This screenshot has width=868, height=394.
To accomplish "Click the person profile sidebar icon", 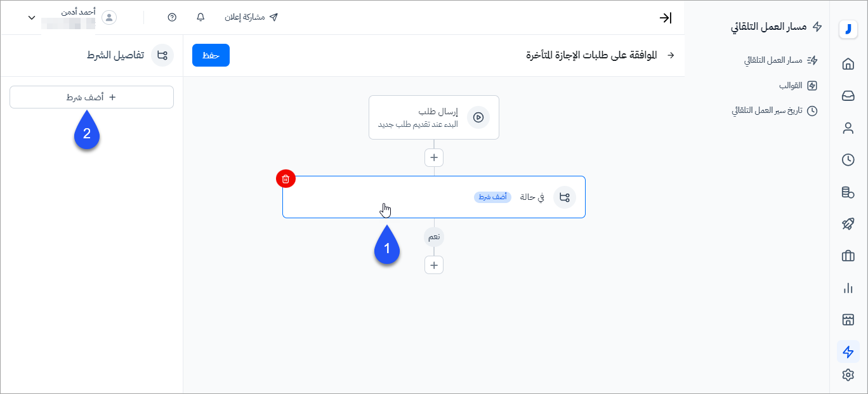I will 848,128.
